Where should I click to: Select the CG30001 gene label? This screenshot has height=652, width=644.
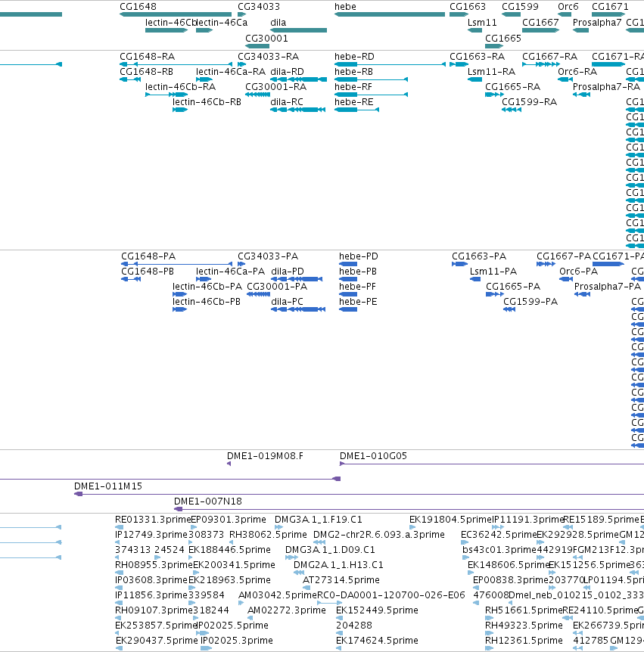[266, 39]
